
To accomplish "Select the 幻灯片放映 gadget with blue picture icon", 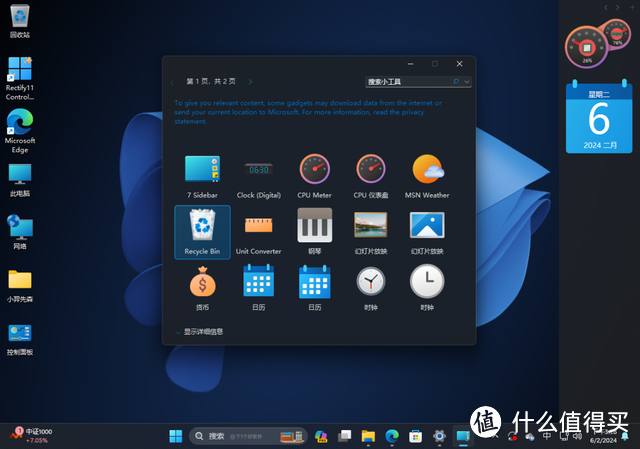I will [427, 232].
